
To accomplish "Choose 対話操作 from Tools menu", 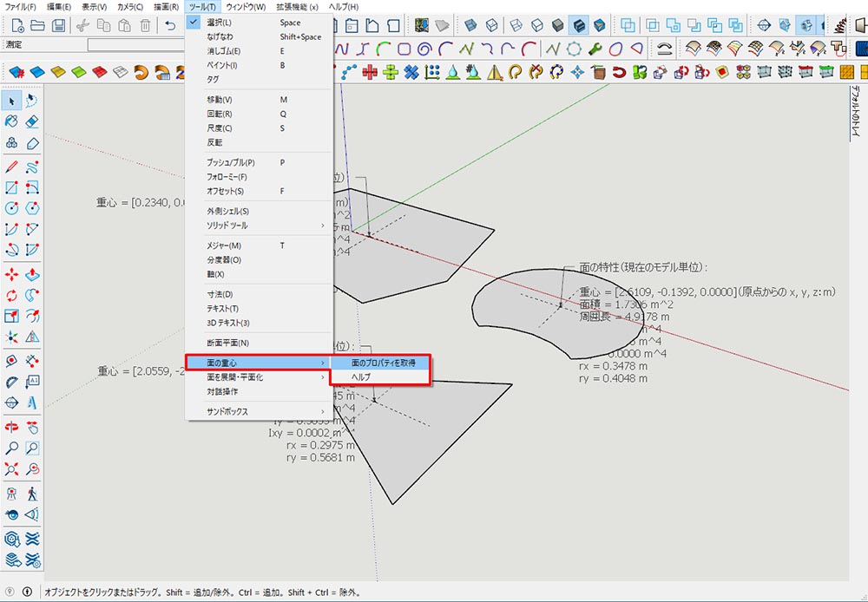I will 259,392.
